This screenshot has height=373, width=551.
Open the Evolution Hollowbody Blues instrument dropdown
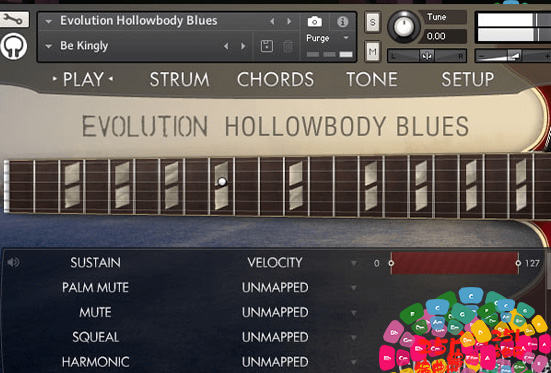[48, 22]
